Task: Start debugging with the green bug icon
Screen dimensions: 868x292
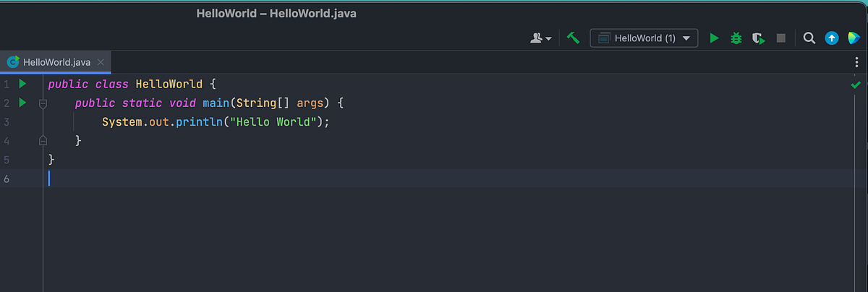Action: tap(736, 38)
